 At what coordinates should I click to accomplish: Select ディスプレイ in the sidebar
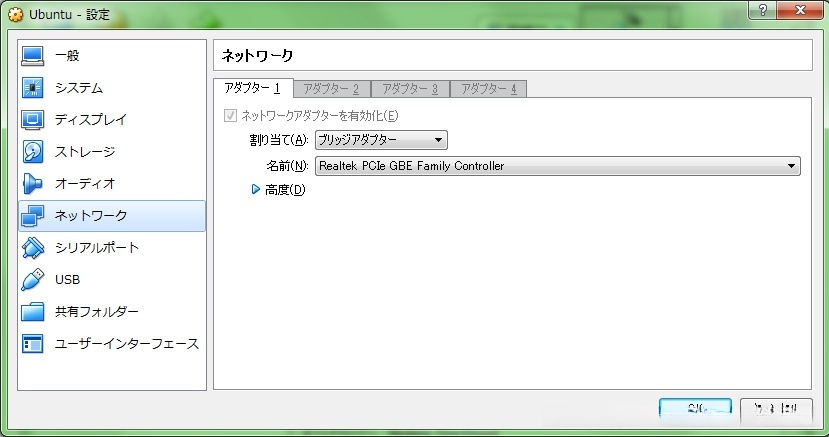112,119
